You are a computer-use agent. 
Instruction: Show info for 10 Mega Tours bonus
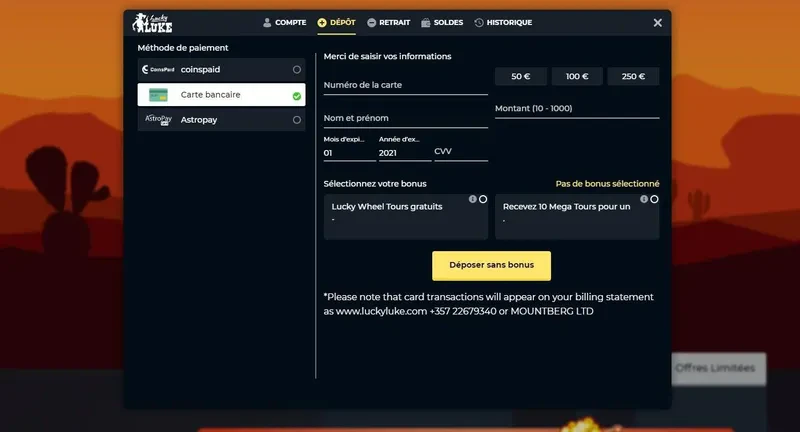[644, 199]
